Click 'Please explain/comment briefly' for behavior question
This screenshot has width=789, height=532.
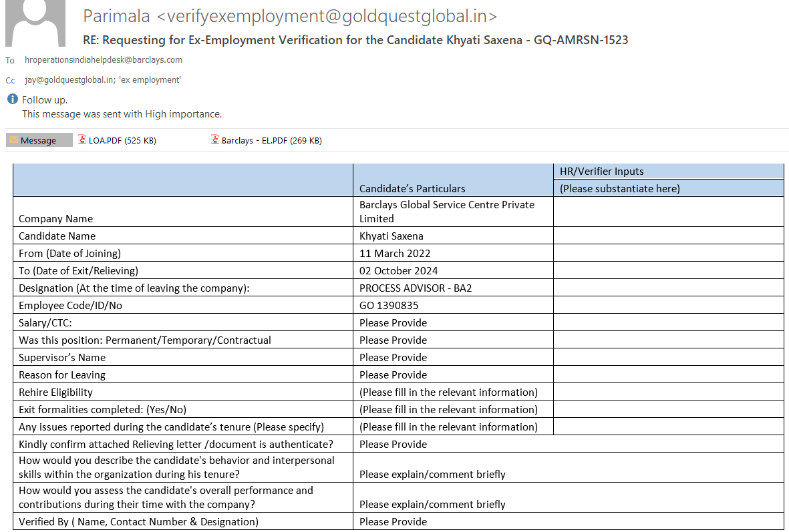[x=432, y=474]
